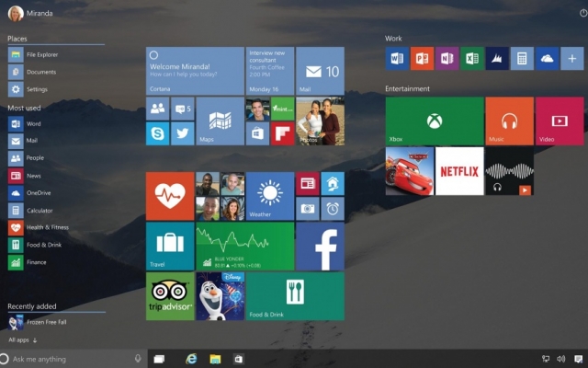Viewport: 588px width, 368px height.
Task: Open the Twitter tile
Action: pos(182,133)
